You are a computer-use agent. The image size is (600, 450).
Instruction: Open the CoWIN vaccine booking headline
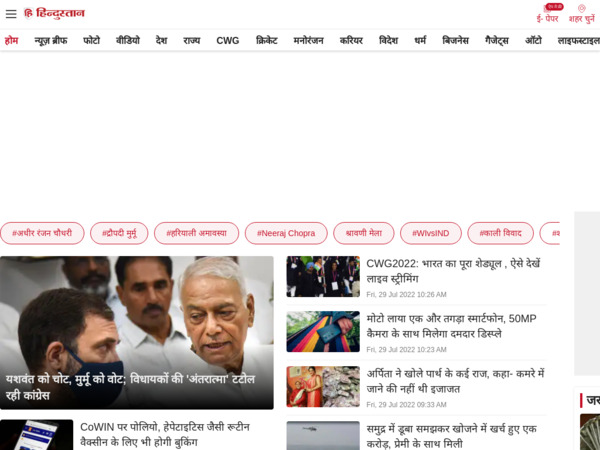(165, 434)
